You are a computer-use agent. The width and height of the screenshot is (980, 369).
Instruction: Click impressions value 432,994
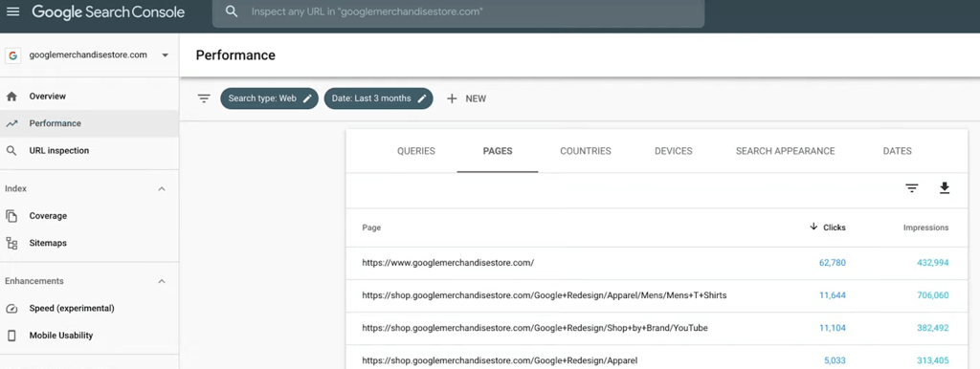(x=933, y=263)
